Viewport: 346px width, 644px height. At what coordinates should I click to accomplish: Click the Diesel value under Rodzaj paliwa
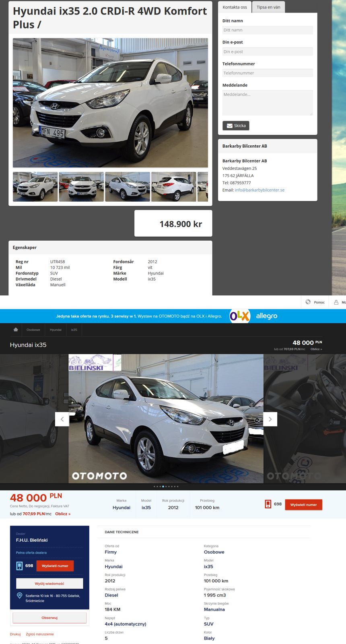click(x=111, y=595)
